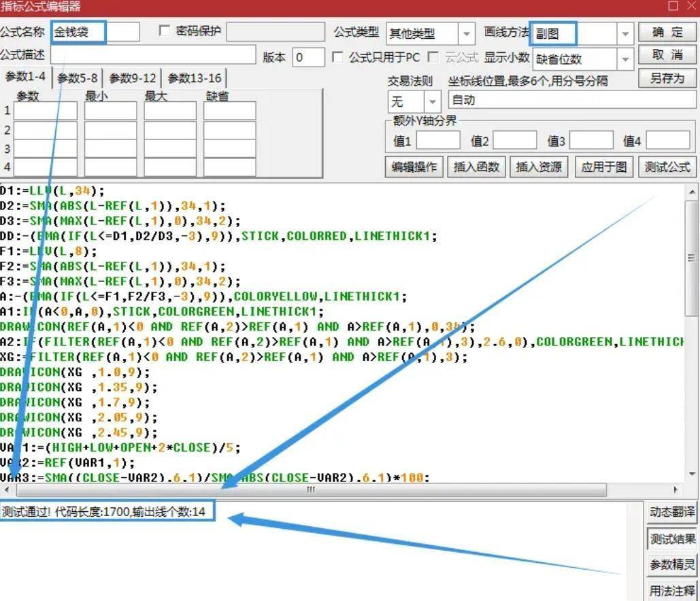Expand the 交易法则 dropdown arrow
Image resolution: width=700 pixels, height=601 pixels.
click(432, 102)
